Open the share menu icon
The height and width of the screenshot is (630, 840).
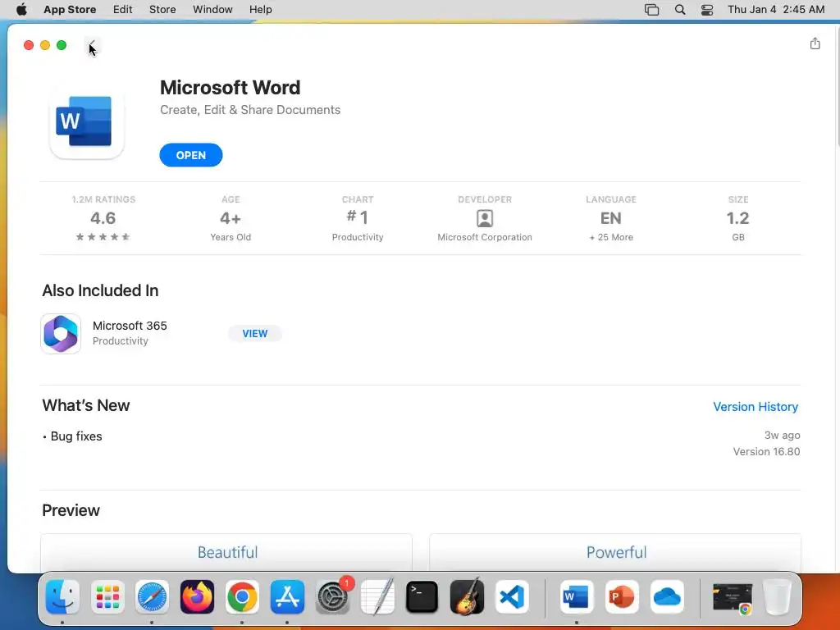pos(815,43)
